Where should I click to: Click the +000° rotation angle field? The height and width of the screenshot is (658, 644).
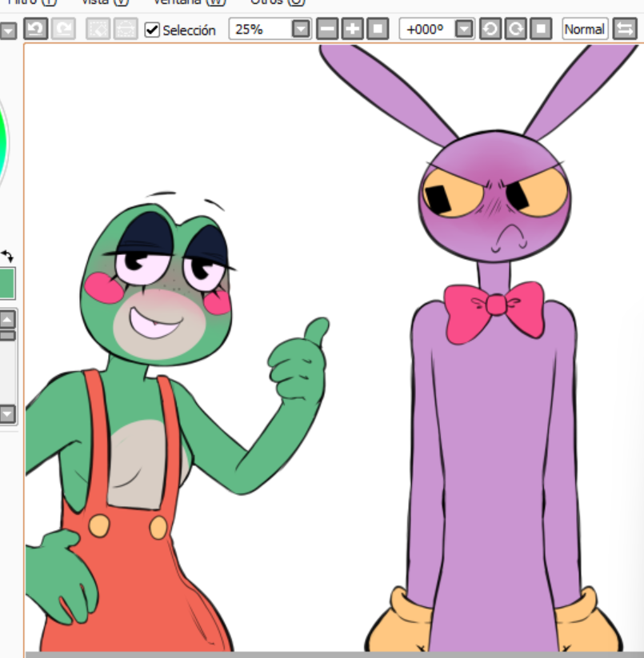[427, 29]
